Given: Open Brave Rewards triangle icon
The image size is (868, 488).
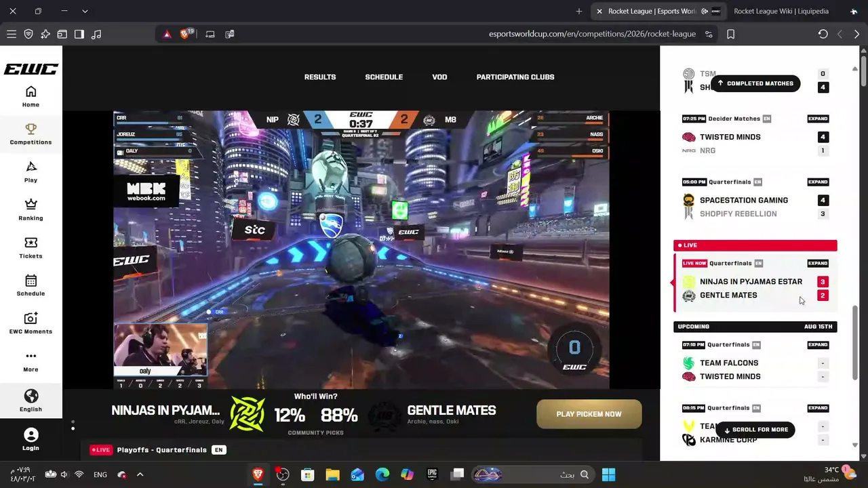Looking at the screenshot, I should (167, 34).
